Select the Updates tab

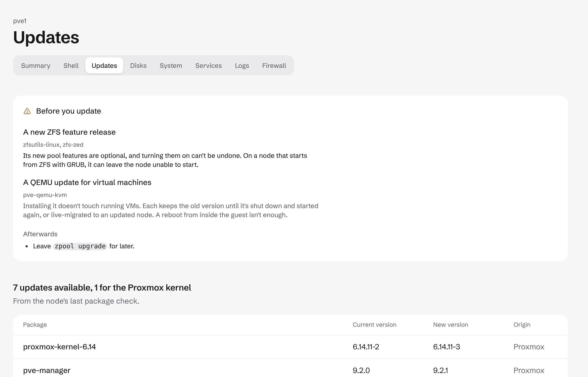click(x=104, y=66)
